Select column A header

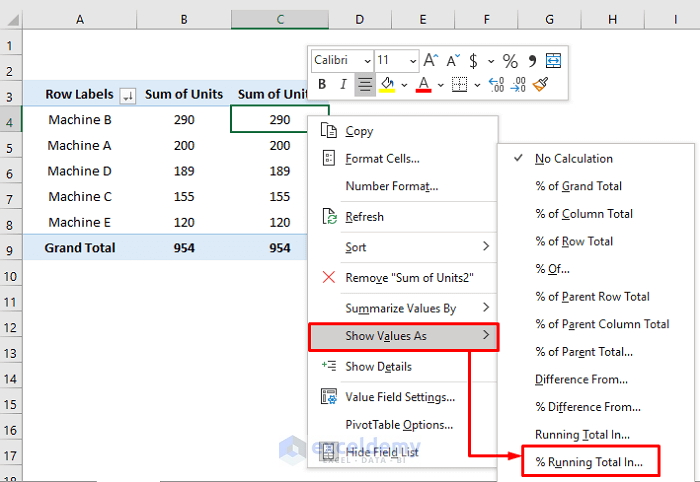[x=79, y=19]
